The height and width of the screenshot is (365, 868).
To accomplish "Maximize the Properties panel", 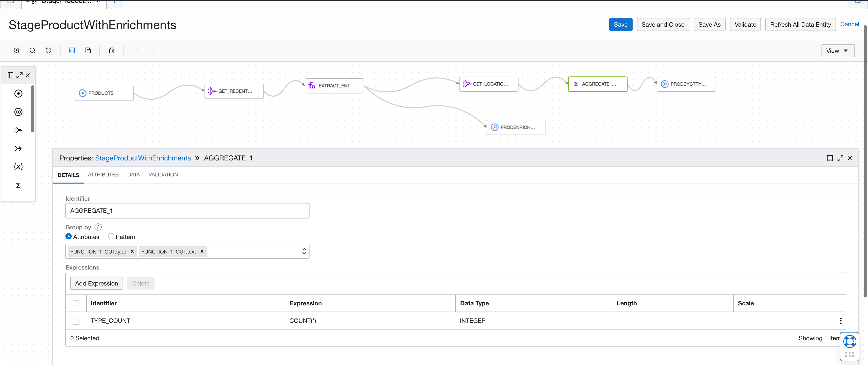I will pos(840,158).
